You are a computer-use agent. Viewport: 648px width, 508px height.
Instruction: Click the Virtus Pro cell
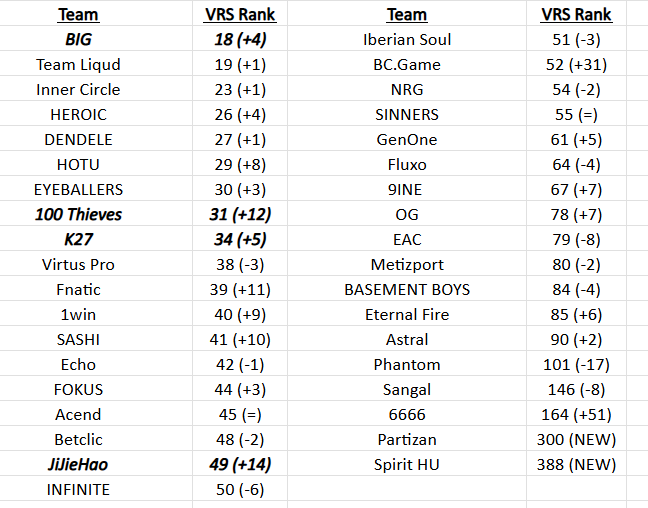click(x=79, y=264)
